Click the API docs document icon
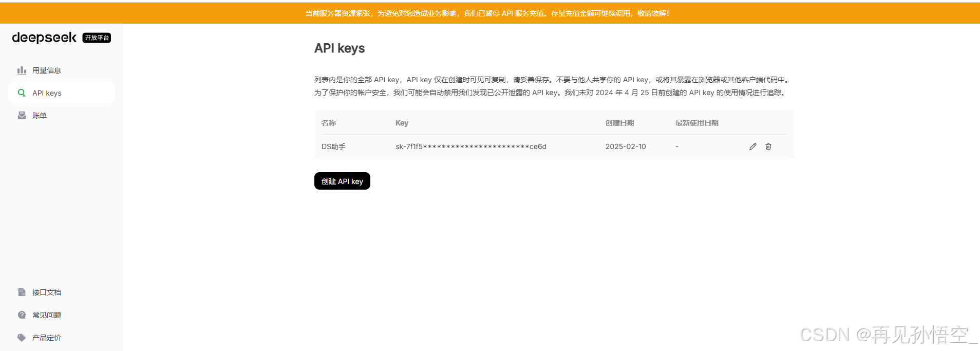Screen dimensions: 980x351 (22, 292)
